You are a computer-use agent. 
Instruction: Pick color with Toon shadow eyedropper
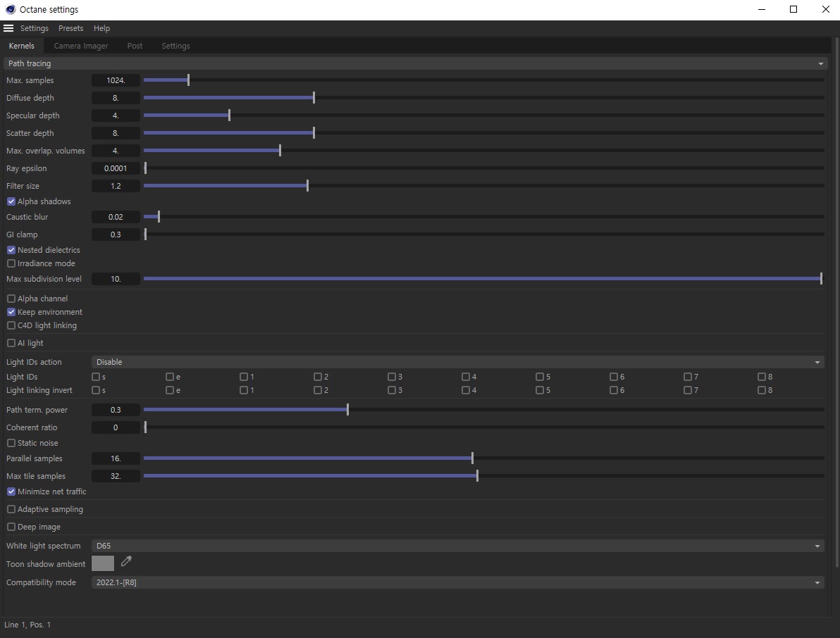click(126, 561)
